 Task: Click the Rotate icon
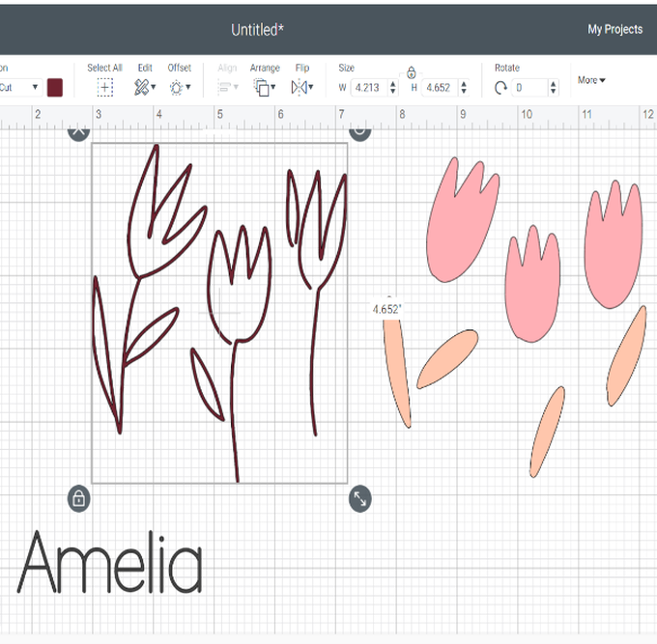click(500, 88)
